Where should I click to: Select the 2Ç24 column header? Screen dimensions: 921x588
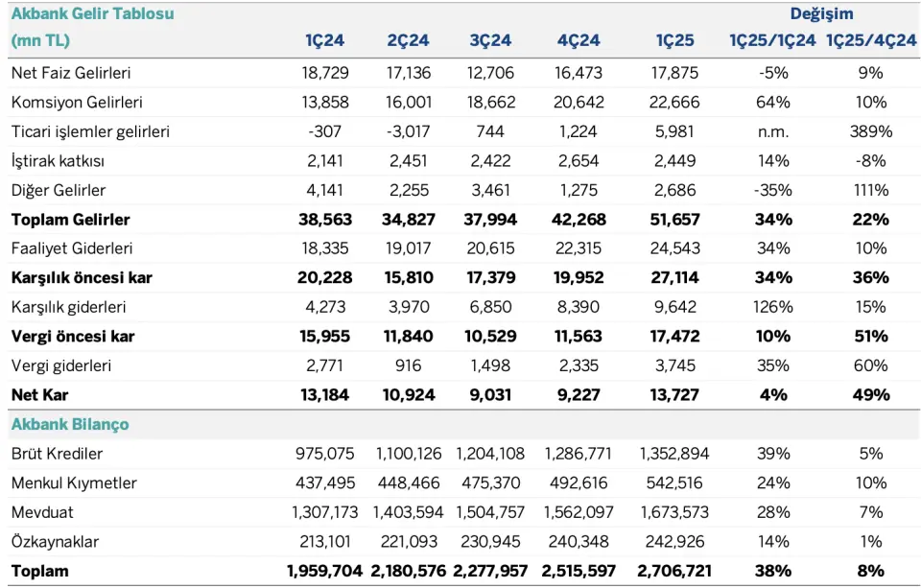(x=408, y=40)
